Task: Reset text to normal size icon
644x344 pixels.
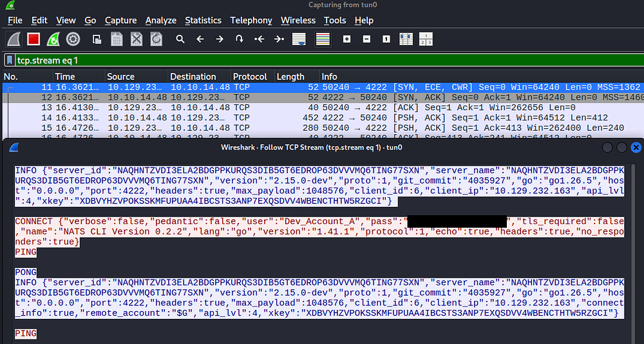Action: coord(386,39)
